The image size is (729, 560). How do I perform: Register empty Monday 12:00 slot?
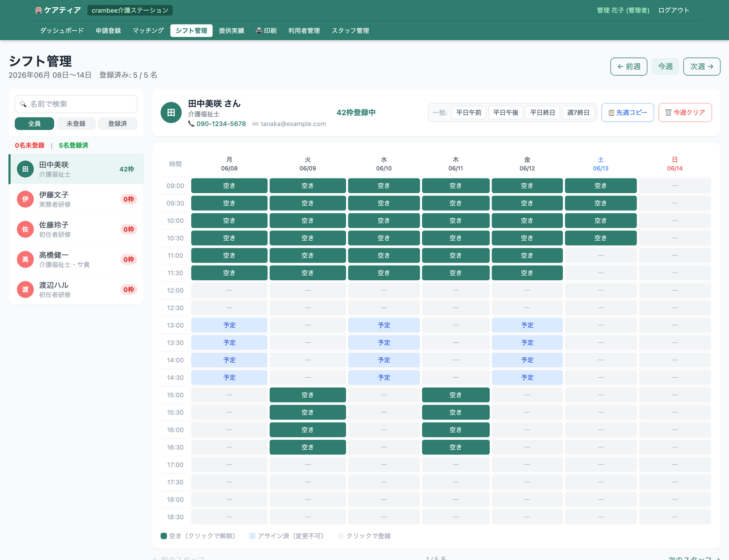pyautogui.click(x=229, y=290)
